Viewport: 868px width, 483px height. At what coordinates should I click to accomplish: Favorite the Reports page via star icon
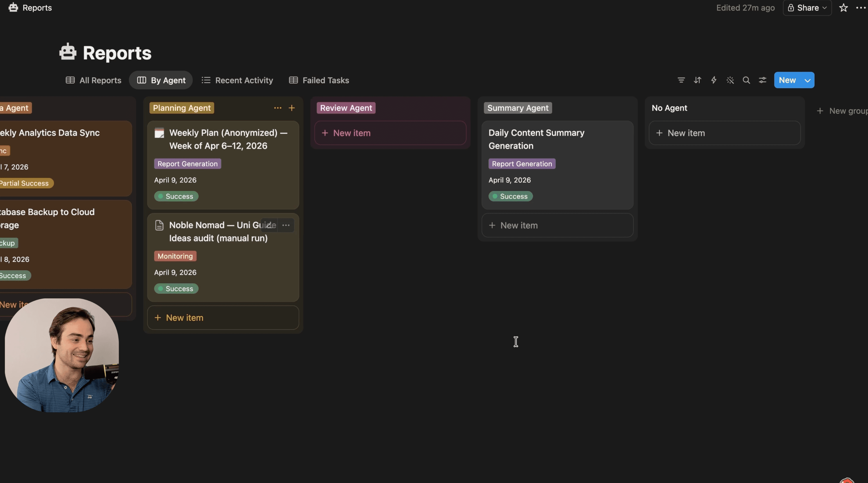[843, 8]
